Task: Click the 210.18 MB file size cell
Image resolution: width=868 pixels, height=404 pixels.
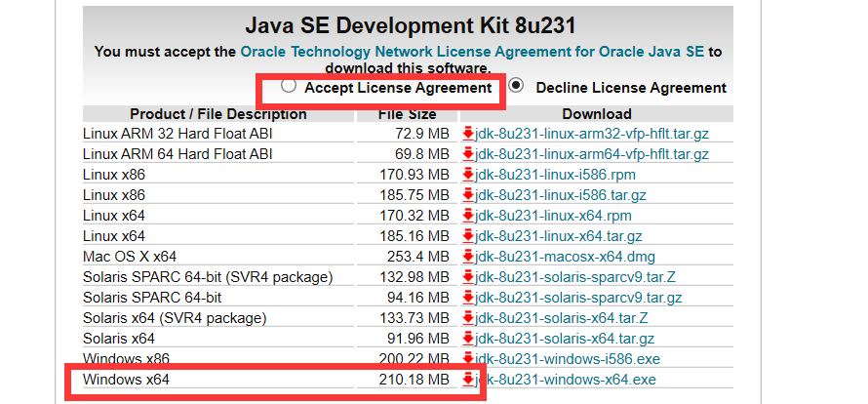Action: [x=414, y=380]
